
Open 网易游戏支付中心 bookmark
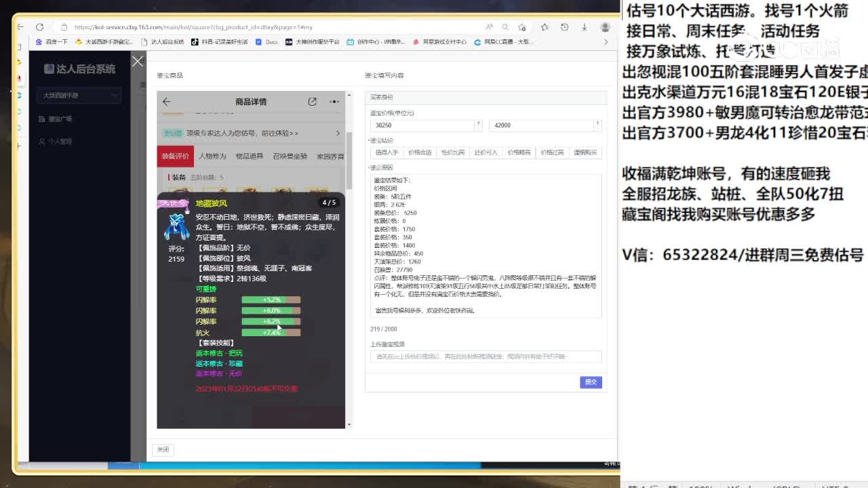(439, 42)
